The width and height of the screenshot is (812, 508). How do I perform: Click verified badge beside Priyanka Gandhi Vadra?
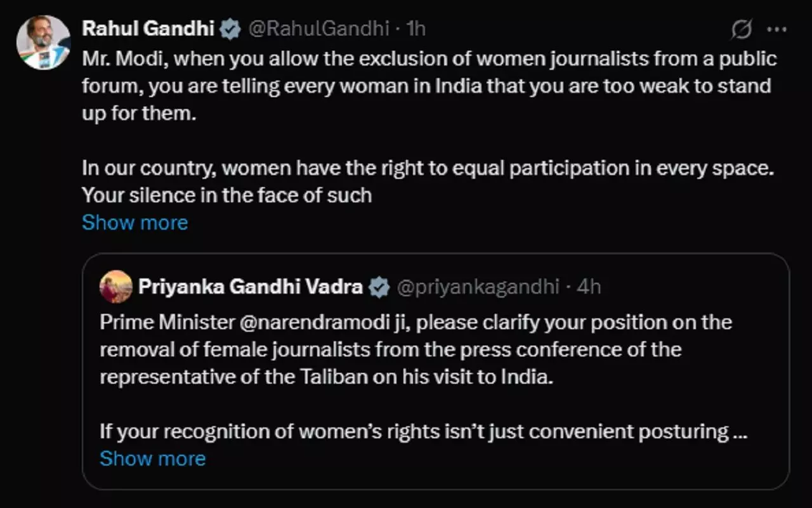tap(379, 287)
